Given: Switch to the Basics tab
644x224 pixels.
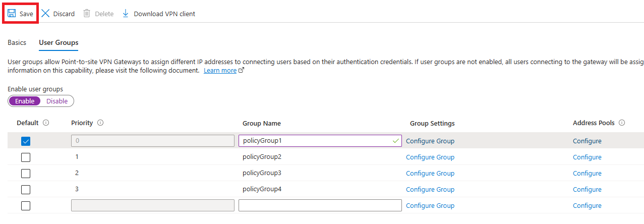Looking at the screenshot, I should click(x=17, y=42).
